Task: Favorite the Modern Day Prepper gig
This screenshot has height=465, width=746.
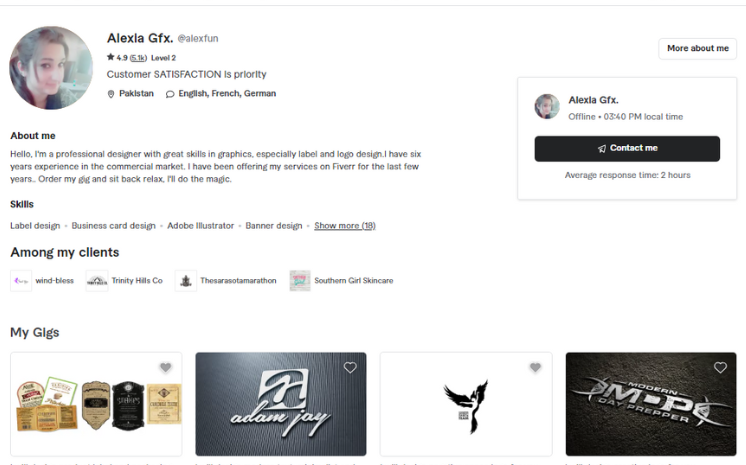Action: point(720,367)
